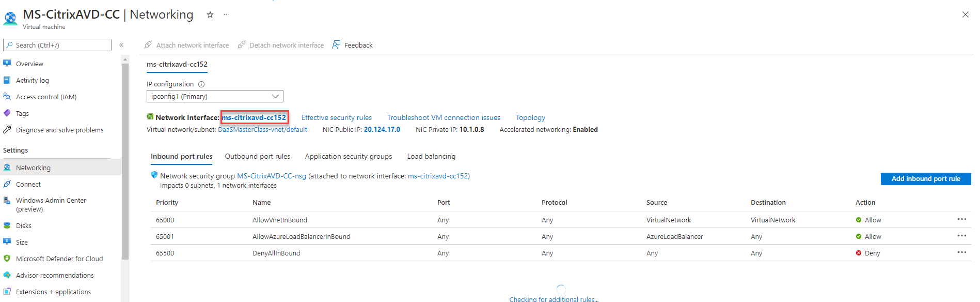
Task: Click the IP configuration info icon
Action: pos(202,84)
